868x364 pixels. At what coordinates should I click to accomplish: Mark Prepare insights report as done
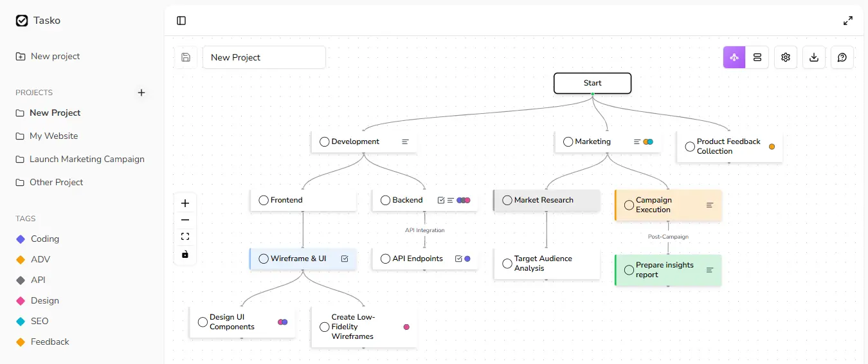click(x=629, y=270)
